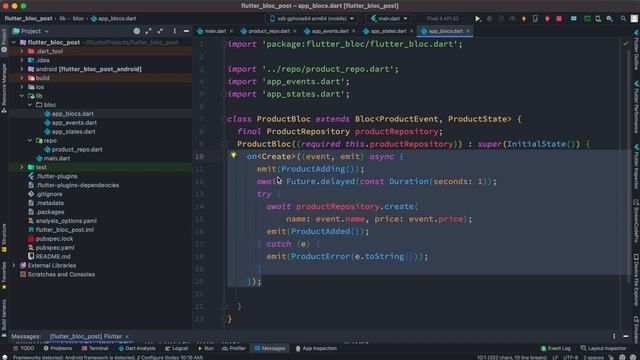This screenshot has width=640, height=360.
Task: Click the fold marker beside line 9 constructor
Action: pyautogui.click(x=224, y=144)
